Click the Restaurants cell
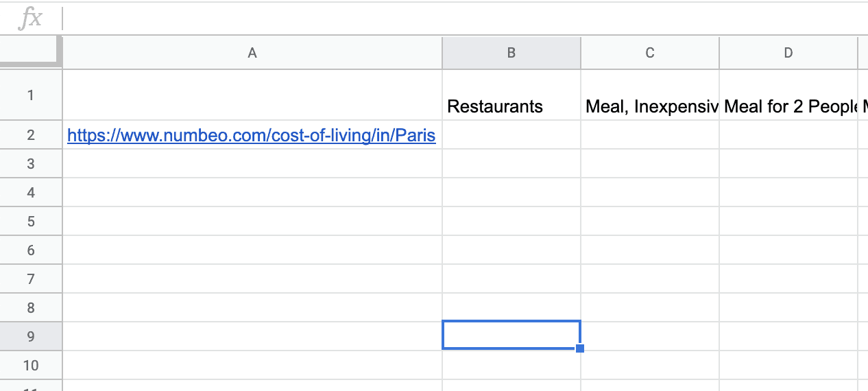Image resolution: width=868 pixels, height=391 pixels. [511, 95]
